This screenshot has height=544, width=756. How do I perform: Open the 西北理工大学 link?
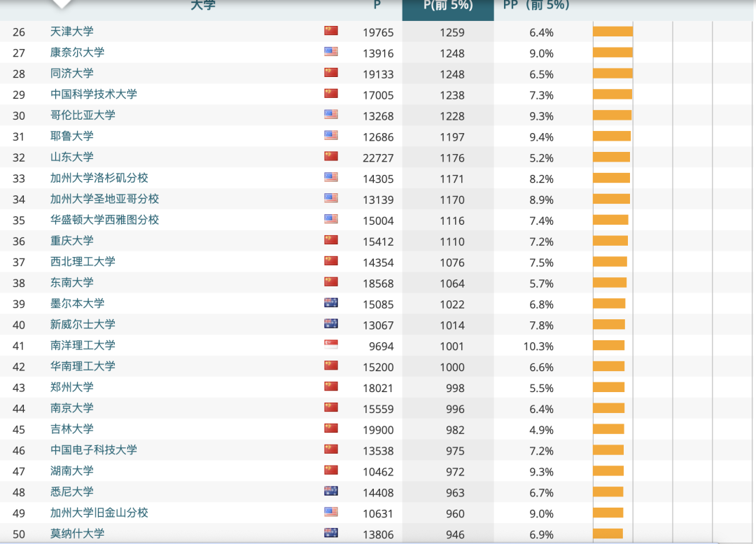[x=83, y=262]
